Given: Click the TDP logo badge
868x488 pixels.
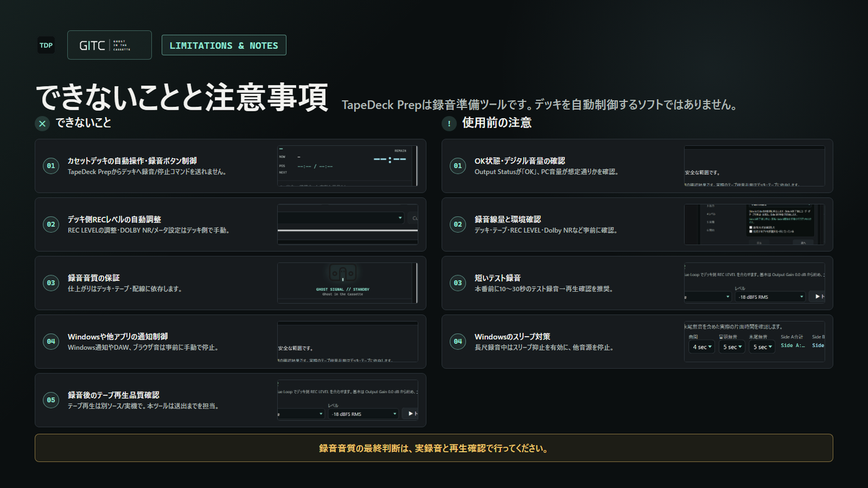Looking at the screenshot, I should [x=46, y=45].
